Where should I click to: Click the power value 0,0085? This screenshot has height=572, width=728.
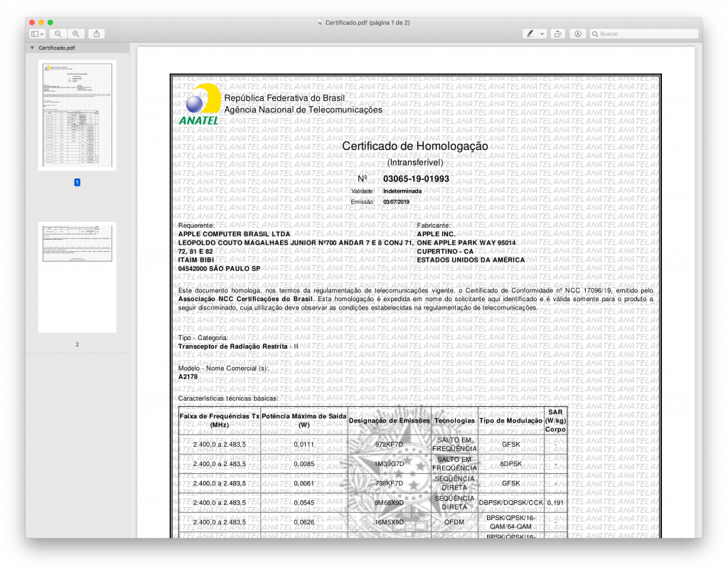point(304,464)
